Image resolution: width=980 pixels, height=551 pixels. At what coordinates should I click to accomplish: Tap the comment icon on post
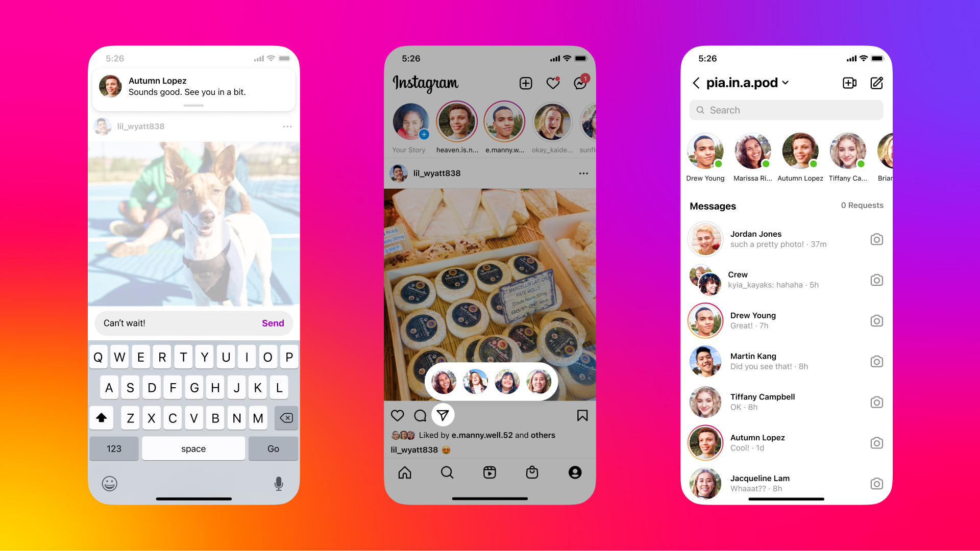[421, 415]
